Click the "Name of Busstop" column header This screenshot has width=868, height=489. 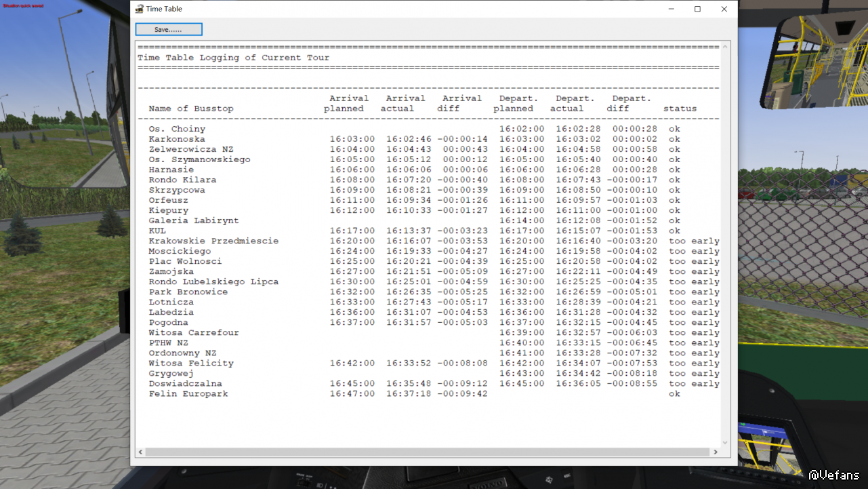click(x=191, y=109)
